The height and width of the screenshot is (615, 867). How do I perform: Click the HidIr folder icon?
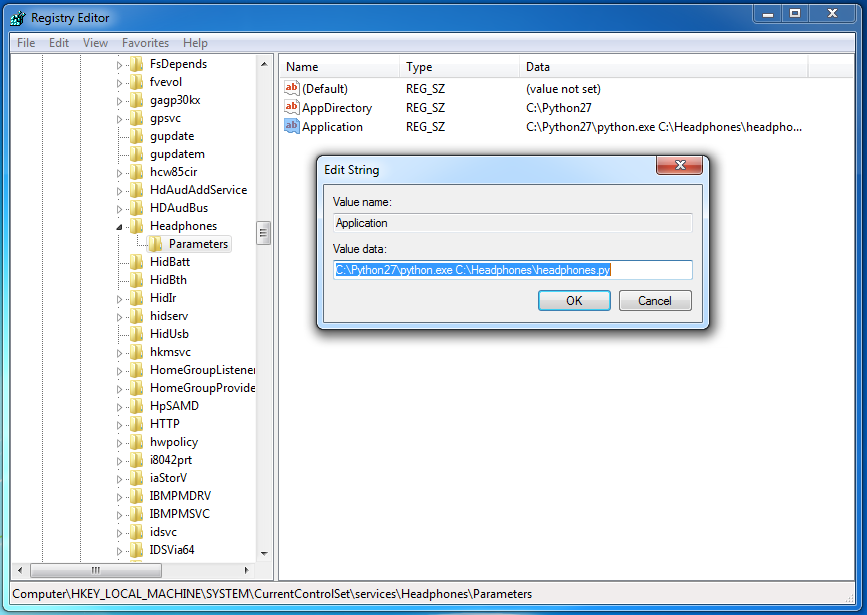[137, 298]
